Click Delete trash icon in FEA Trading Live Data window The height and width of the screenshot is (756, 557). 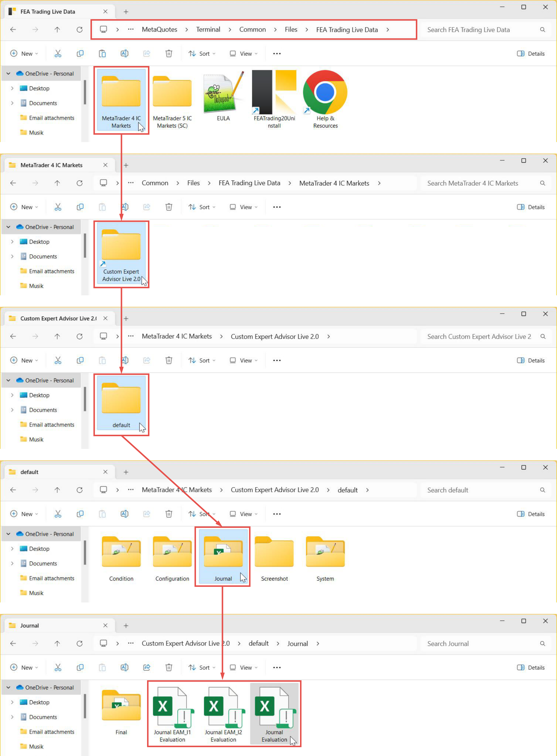[169, 54]
